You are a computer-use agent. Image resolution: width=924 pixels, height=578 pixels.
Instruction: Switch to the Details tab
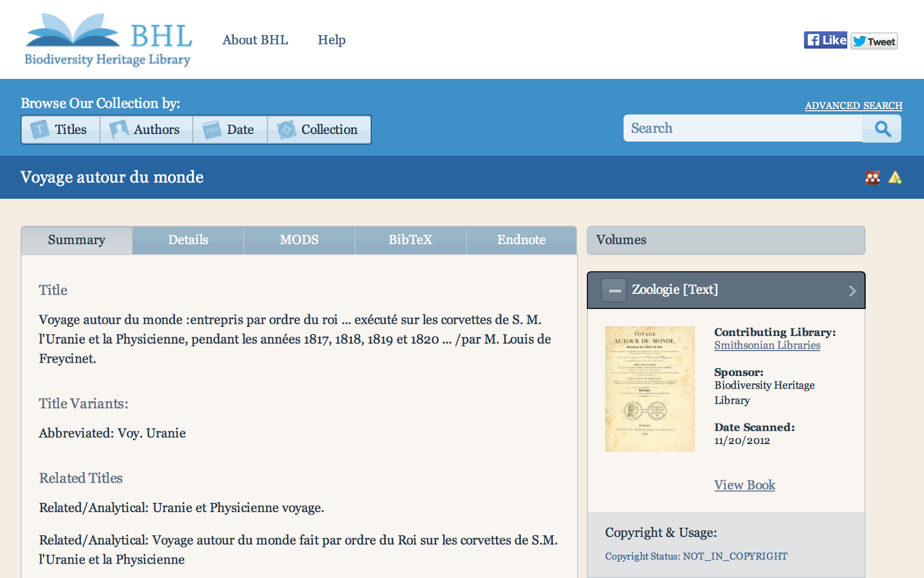(188, 240)
